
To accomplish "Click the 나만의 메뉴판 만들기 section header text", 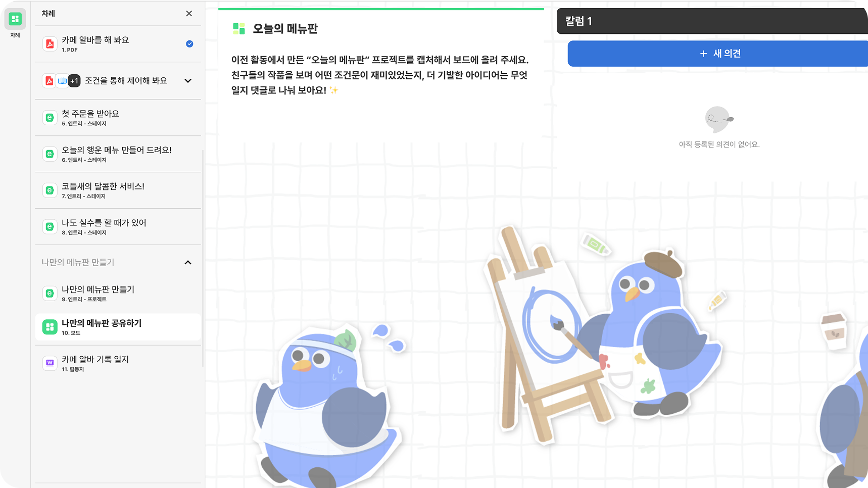I will [x=78, y=262].
